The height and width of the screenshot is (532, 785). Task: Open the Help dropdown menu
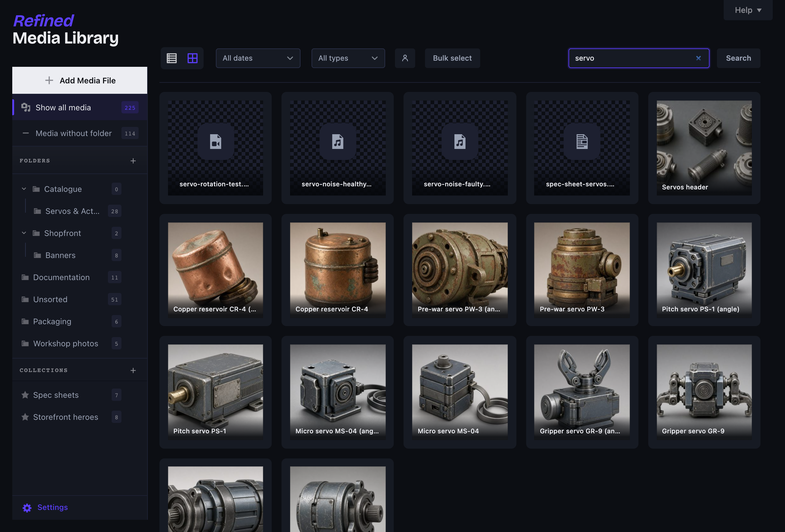pyautogui.click(x=748, y=10)
